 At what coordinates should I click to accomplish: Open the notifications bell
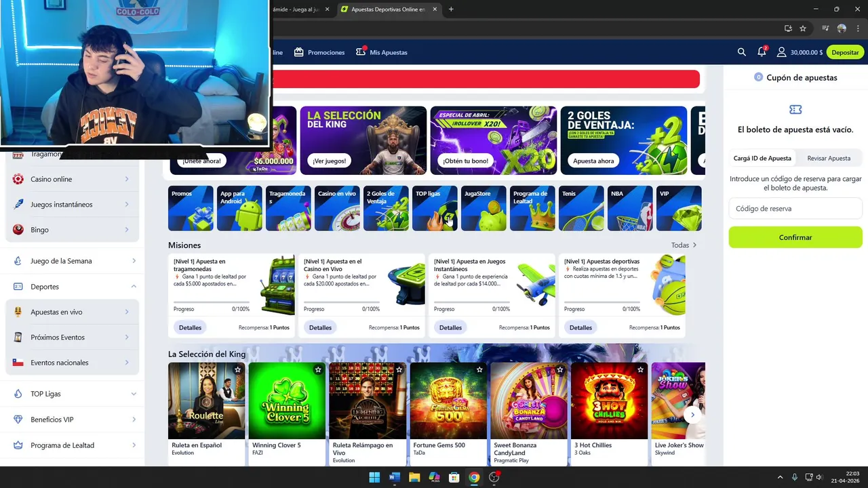[762, 52]
